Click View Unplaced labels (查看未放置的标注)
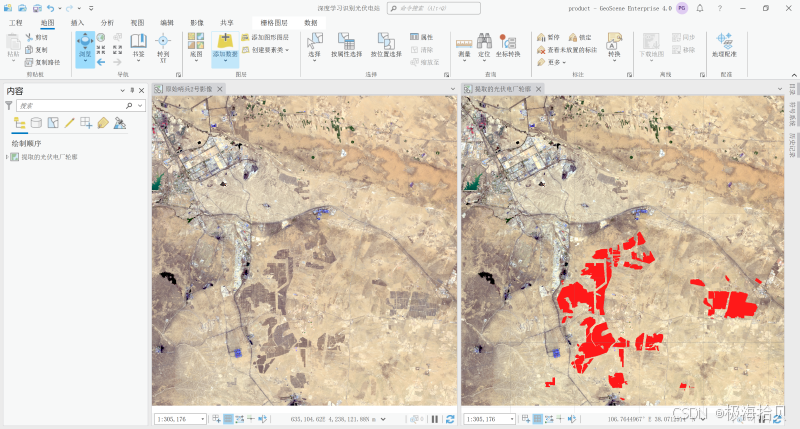 (567, 49)
